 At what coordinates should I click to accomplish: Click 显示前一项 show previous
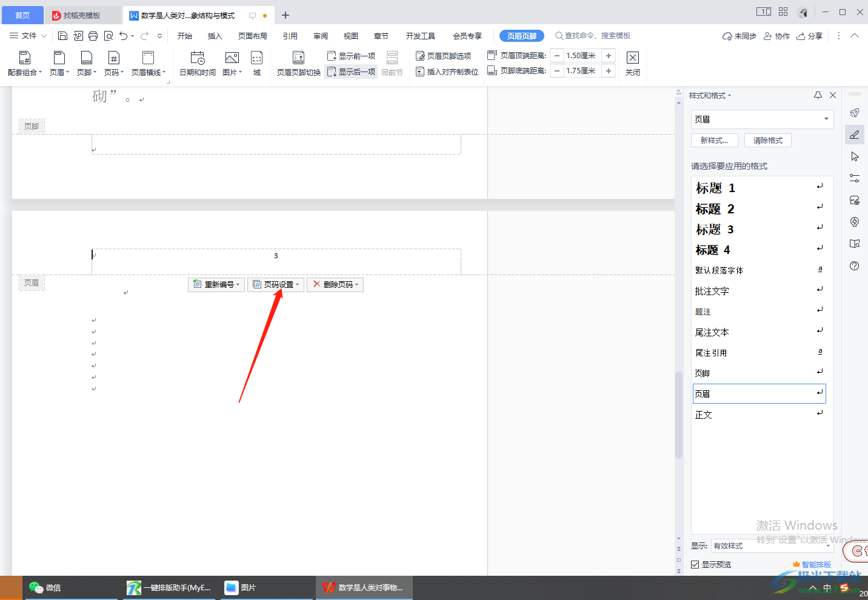(x=351, y=56)
